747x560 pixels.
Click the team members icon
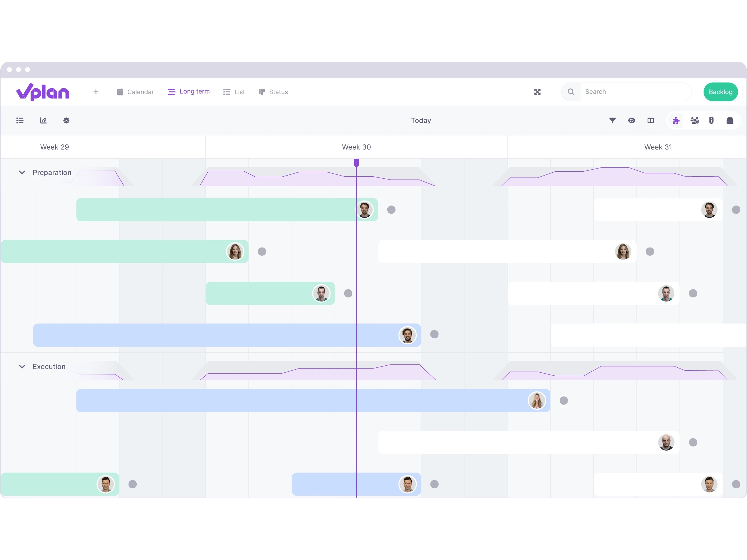coord(694,121)
